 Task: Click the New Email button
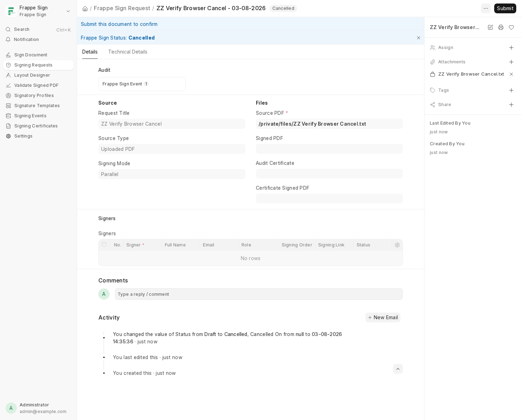point(383,317)
